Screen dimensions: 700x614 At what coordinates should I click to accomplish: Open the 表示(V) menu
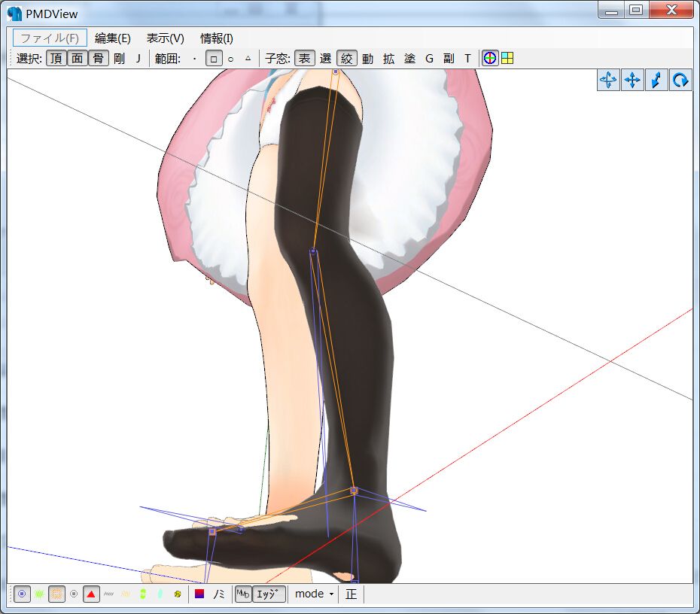point(165,38)
